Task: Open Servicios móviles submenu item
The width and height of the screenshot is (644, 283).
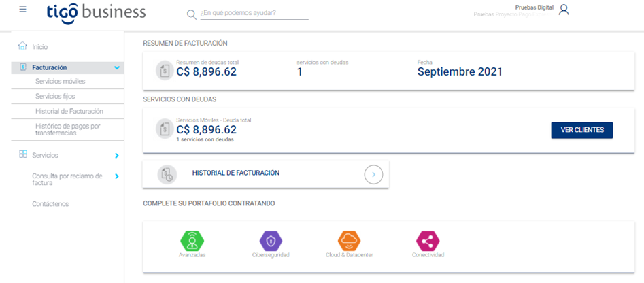Action: pyautogui.click(x=61, y=82)
